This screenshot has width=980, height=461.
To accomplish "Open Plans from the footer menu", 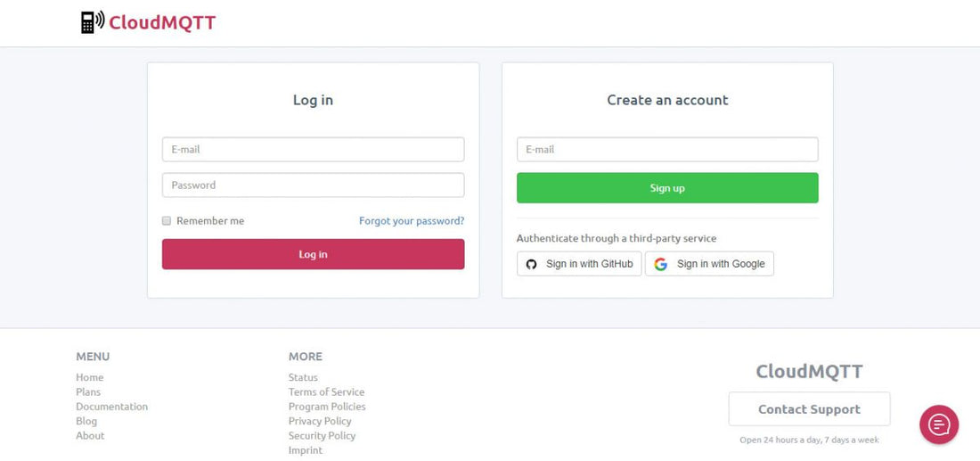I will tap(88, 391).
